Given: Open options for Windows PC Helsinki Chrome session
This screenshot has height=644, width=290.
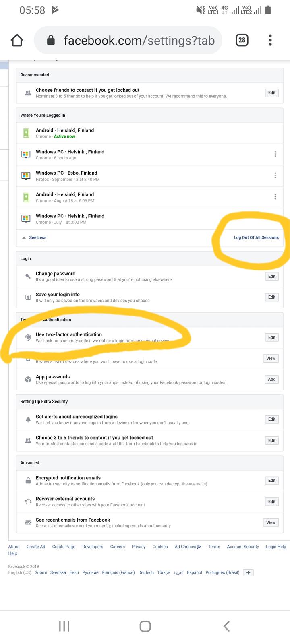Looking at the screenshot, I should click(275, 154).
